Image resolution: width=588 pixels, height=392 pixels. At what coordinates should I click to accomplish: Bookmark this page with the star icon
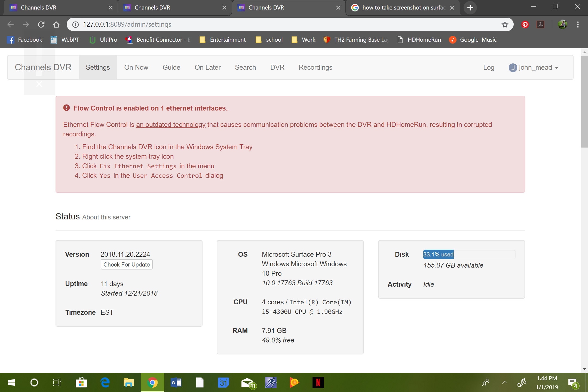(x=505, y=24)
